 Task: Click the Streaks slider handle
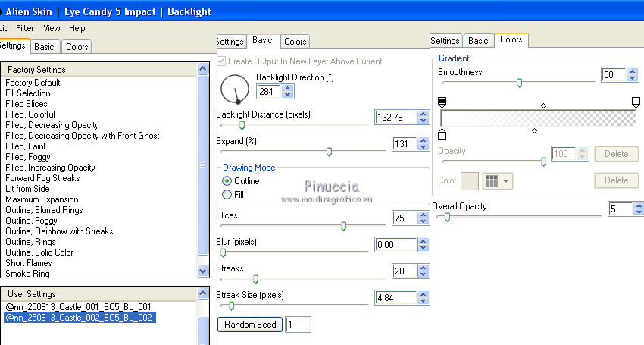(255, 279)
